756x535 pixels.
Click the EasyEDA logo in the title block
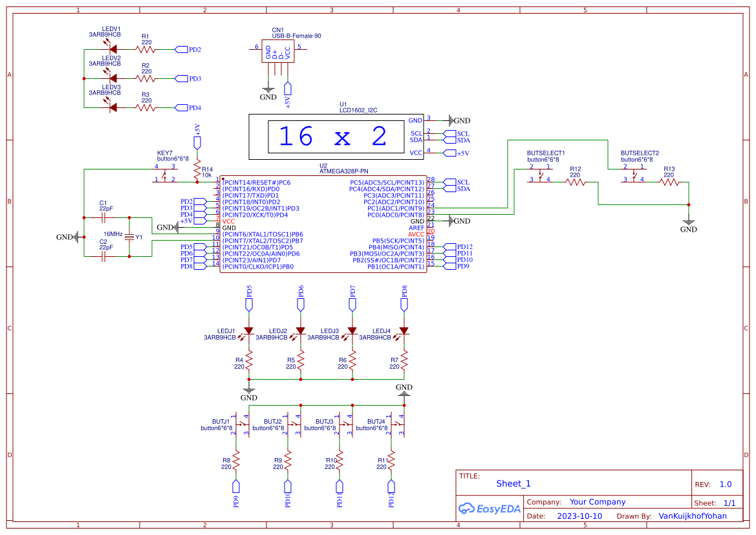tap(490, 509)
